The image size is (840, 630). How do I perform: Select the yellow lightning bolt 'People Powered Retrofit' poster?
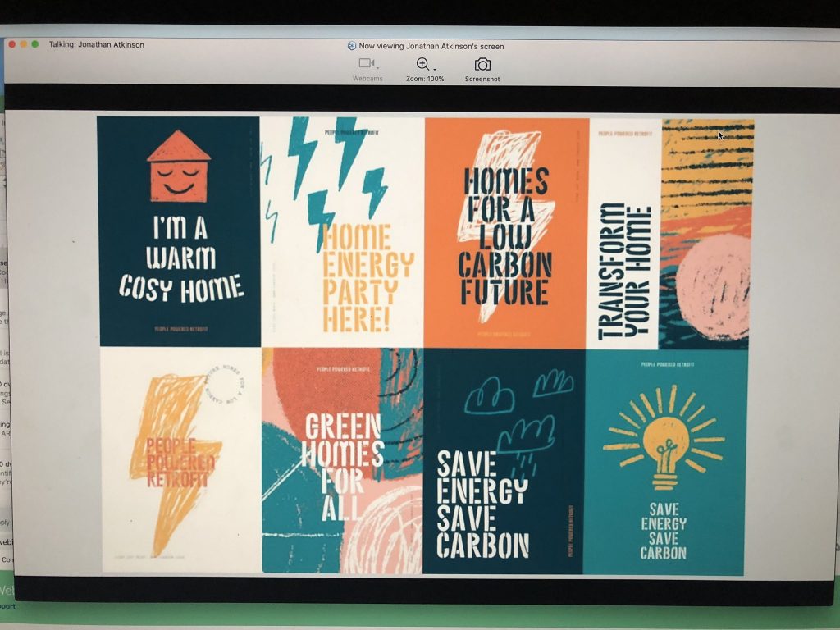(x=181, y=459)
